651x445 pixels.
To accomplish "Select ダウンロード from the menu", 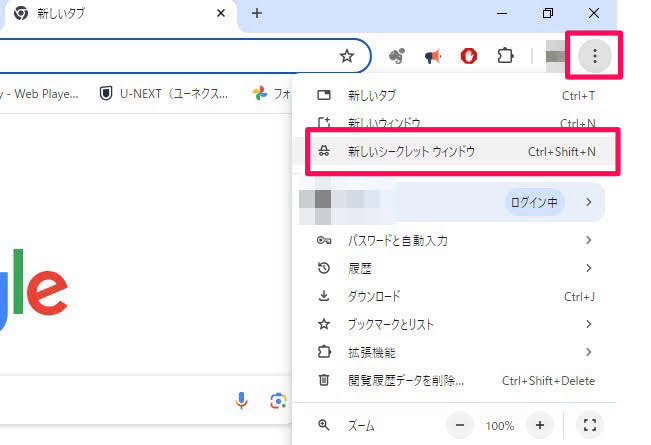I will [374, 296].
